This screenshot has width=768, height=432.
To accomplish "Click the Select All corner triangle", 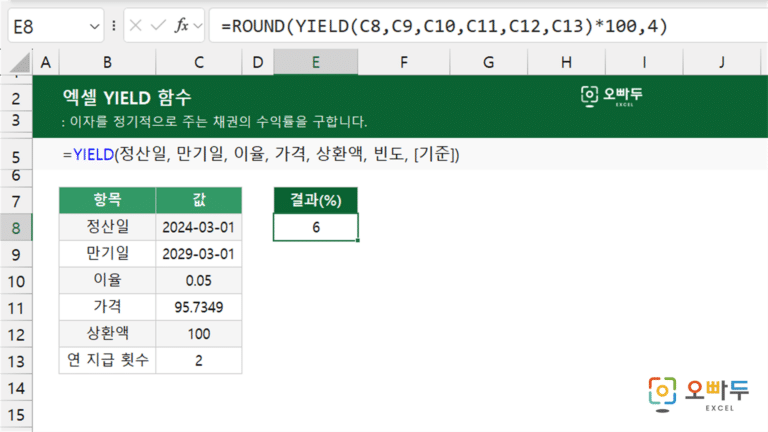I will click(20, 63).
